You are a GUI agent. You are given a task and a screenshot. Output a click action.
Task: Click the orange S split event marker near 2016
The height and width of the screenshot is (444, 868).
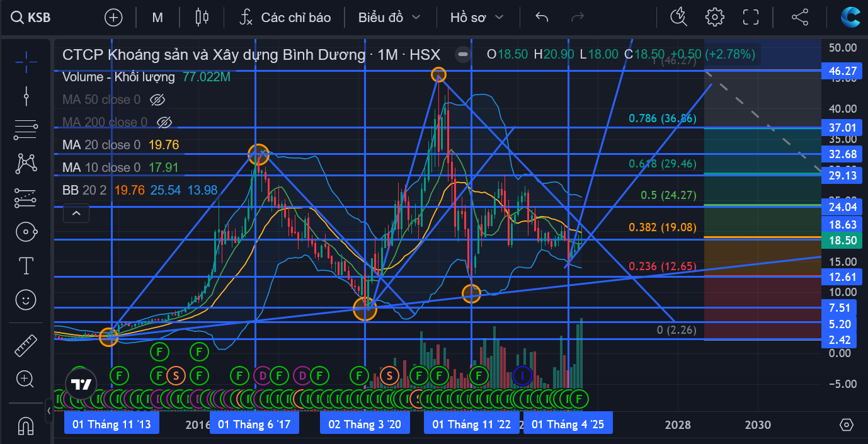[x=176, y=376]
